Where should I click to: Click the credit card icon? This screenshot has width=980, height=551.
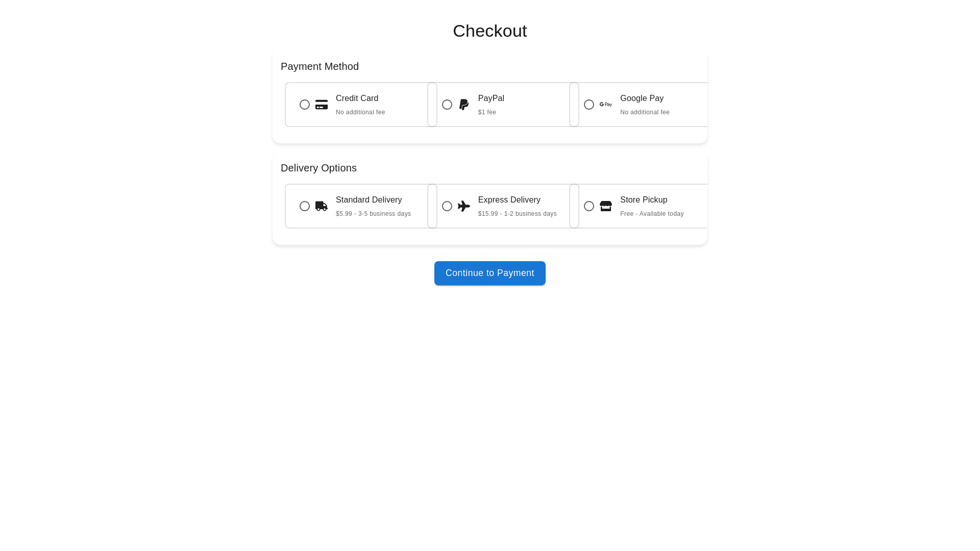tap(321, 105)
